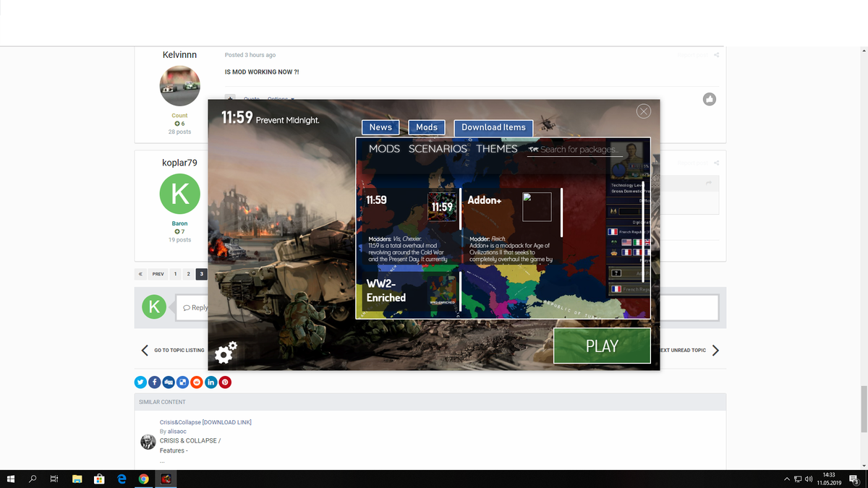Click the PLAY button
The height and width of the screenshot is (488, 868).
[602, 346]
